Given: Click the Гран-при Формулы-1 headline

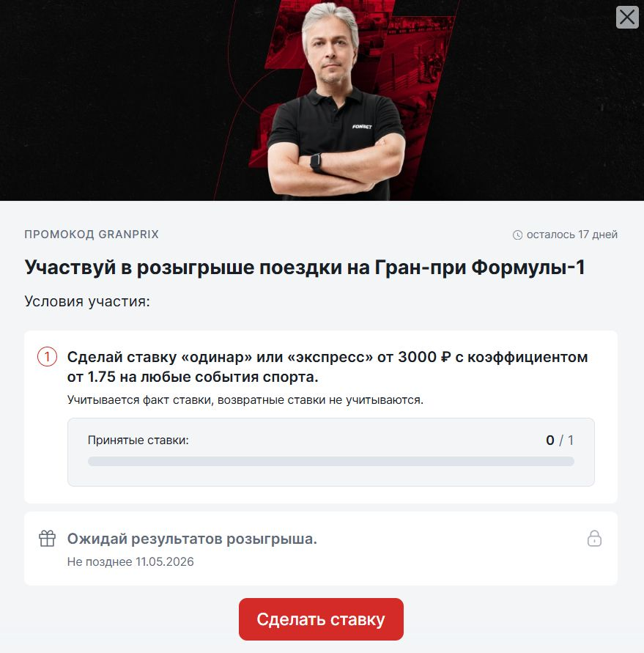Looking at the screenshot, I should [x=305, y=268].
